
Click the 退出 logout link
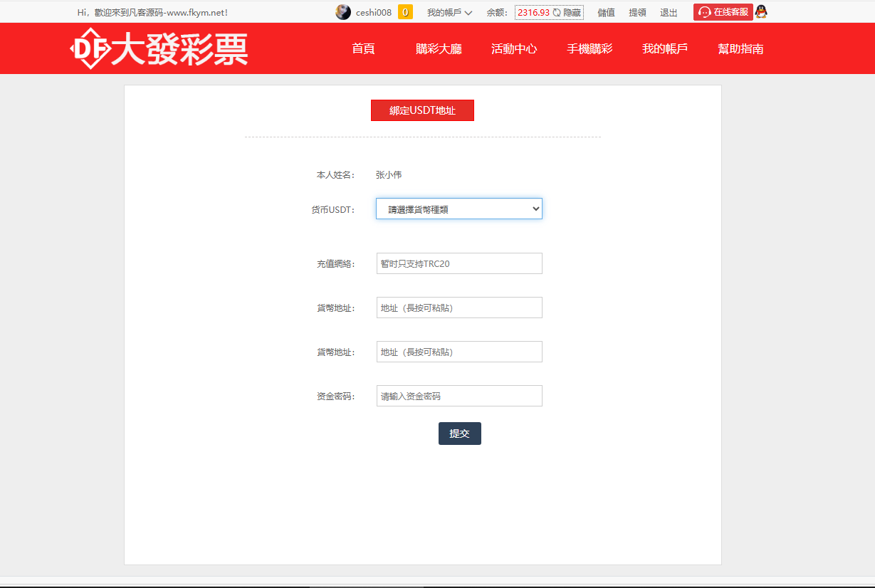(668, 11)
